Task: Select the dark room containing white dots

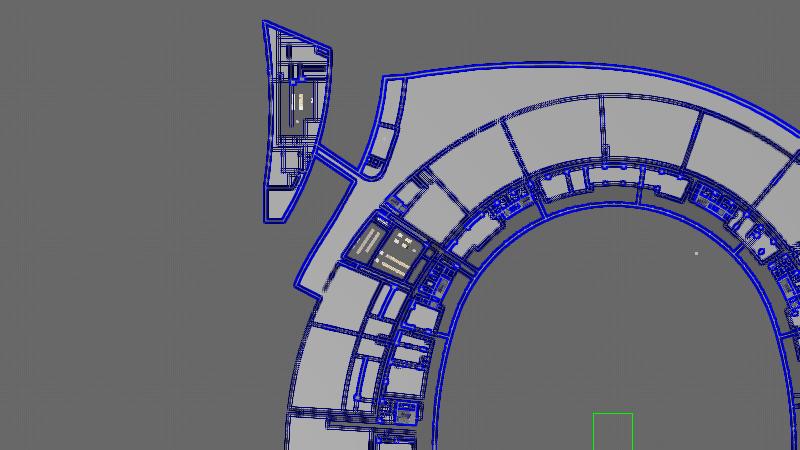Action: [x=400, y=251]
